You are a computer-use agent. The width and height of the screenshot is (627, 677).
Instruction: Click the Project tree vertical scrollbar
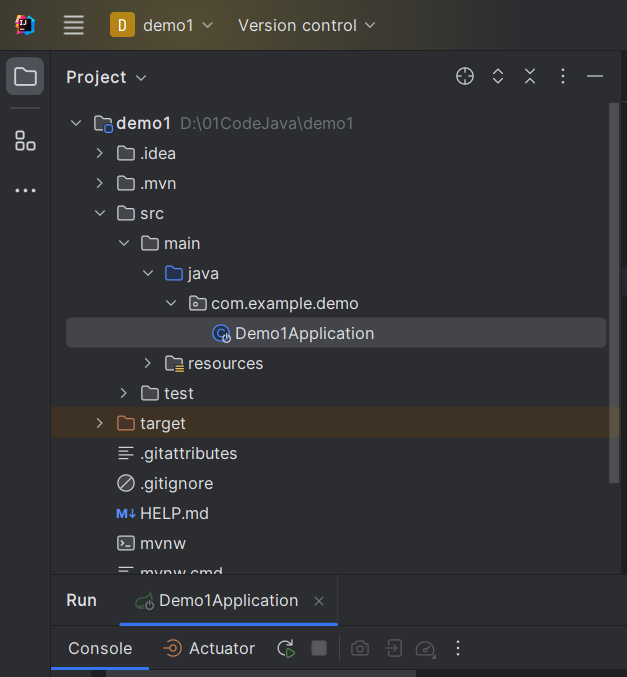click(x=614, y=293)
